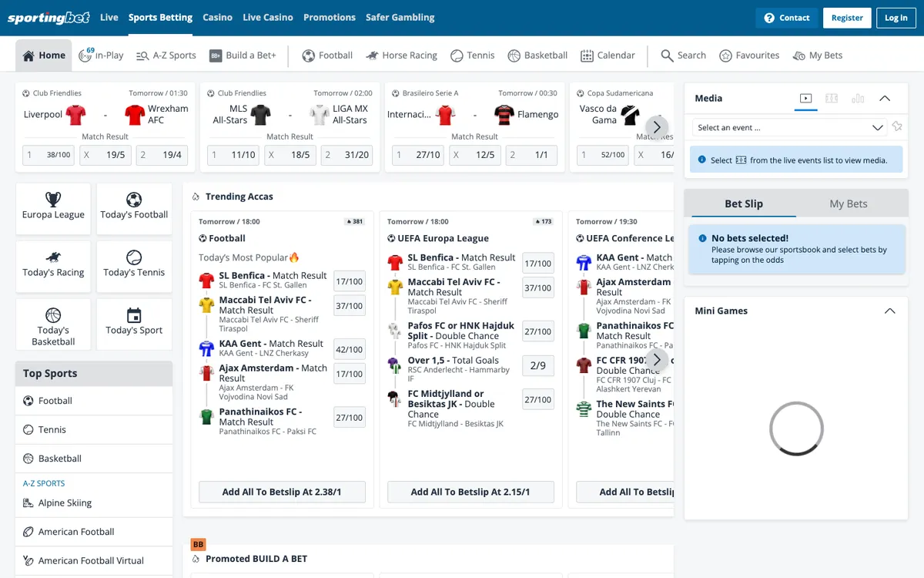Screen dimensions: 924x578
Task: Open Horse Racing toolbar item
Action: click(401, 55)
